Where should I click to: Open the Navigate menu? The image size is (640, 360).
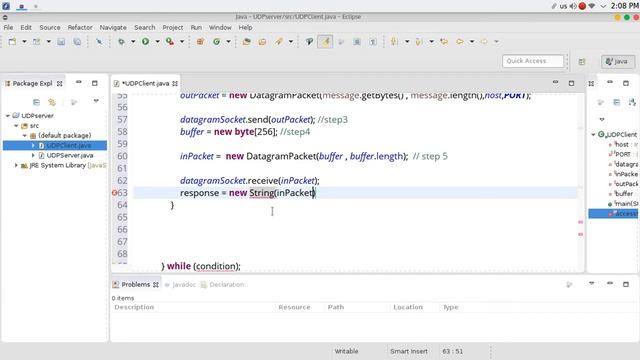tap(113, 27)
